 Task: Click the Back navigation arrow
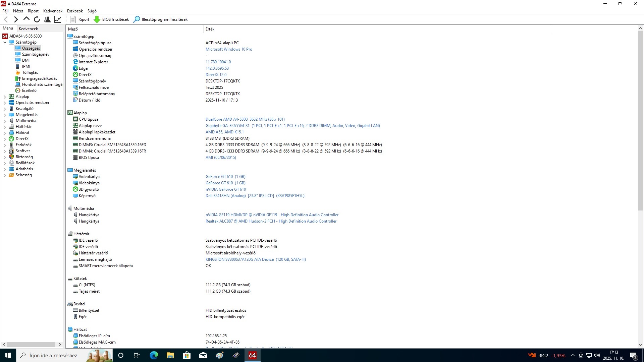point(6,19)
